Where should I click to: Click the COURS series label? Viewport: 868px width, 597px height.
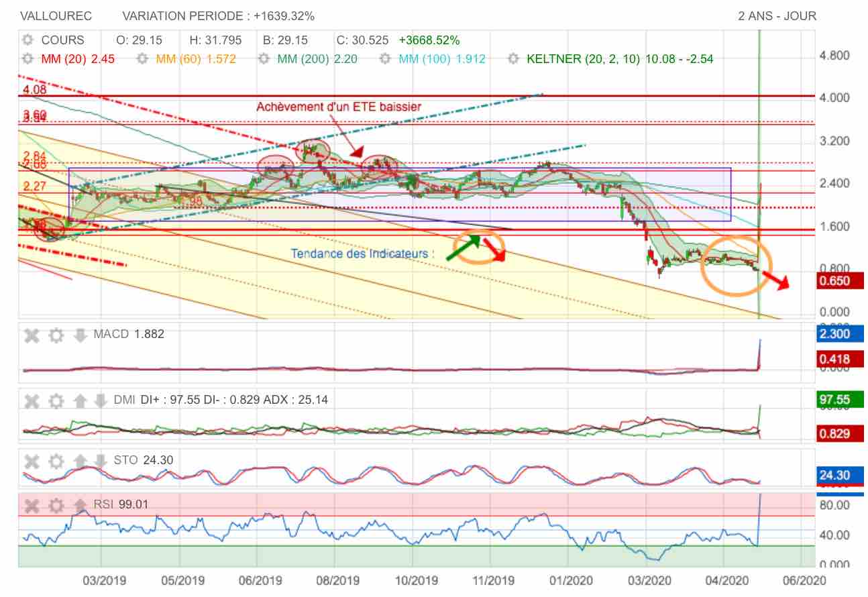pos(62,40)
